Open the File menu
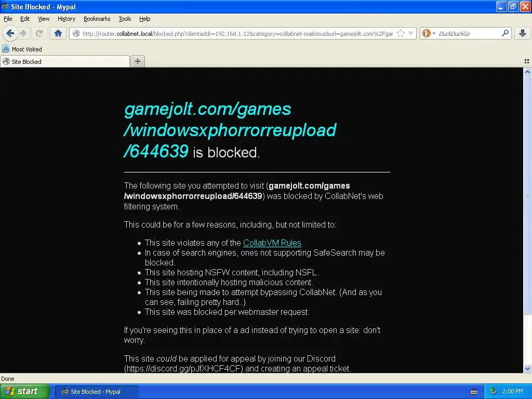Image resolution: width=532 pixels, height=399 pixels. [8, 19]
